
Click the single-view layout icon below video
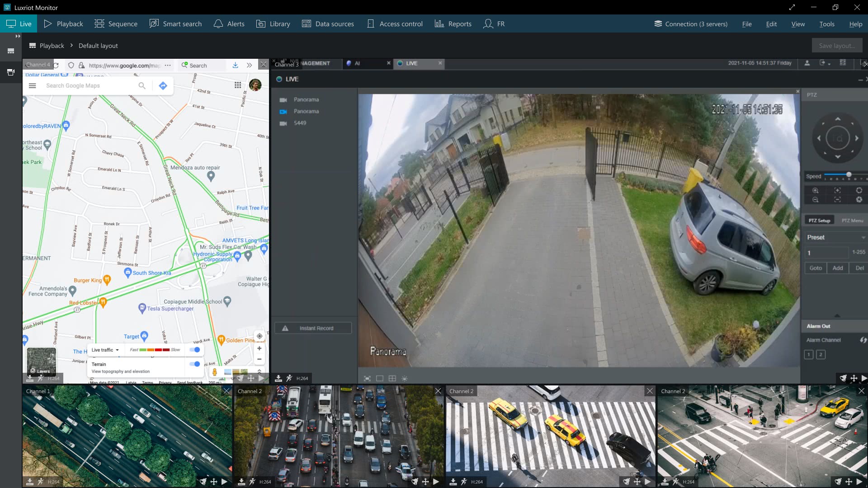380,379
